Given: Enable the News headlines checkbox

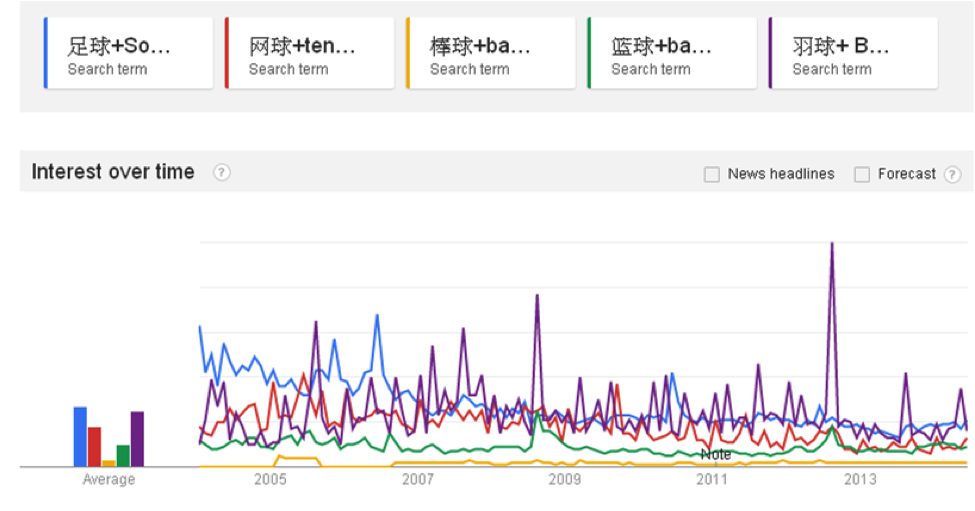Looking at the screenshot, I should coord(712,174).
